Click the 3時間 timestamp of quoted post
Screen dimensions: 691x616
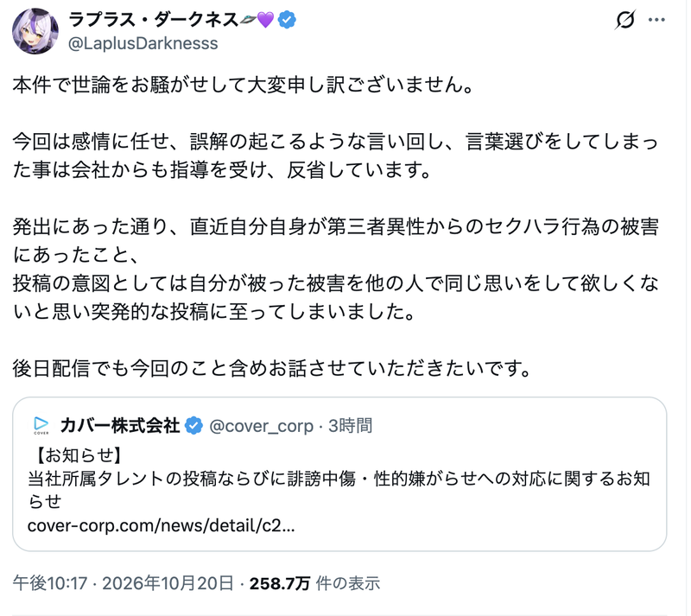click(x=351, y=426)
